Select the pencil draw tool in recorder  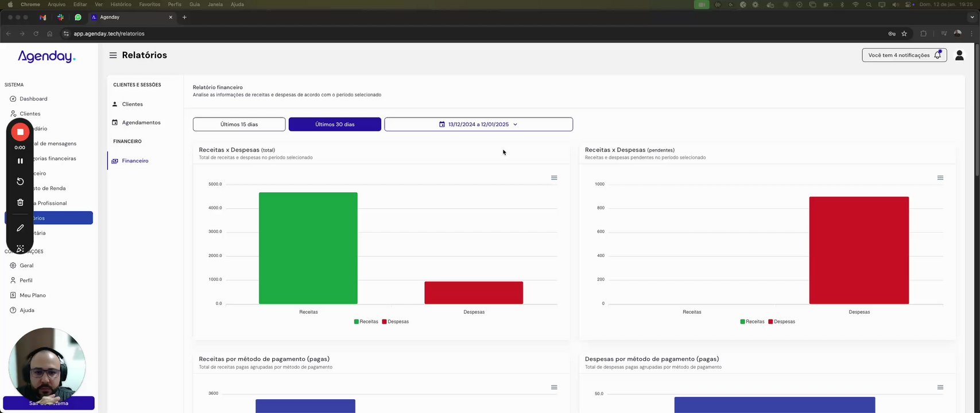[20, 228]
